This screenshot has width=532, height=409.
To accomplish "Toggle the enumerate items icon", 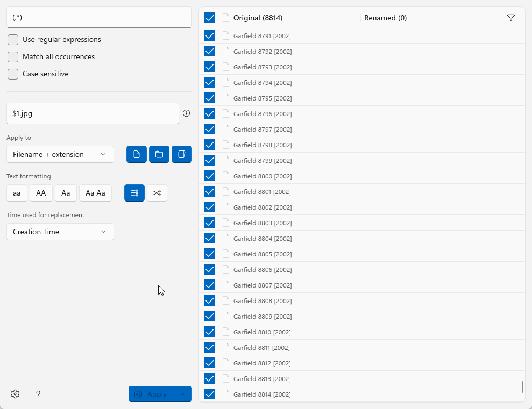I will click(x=134, y=193).
